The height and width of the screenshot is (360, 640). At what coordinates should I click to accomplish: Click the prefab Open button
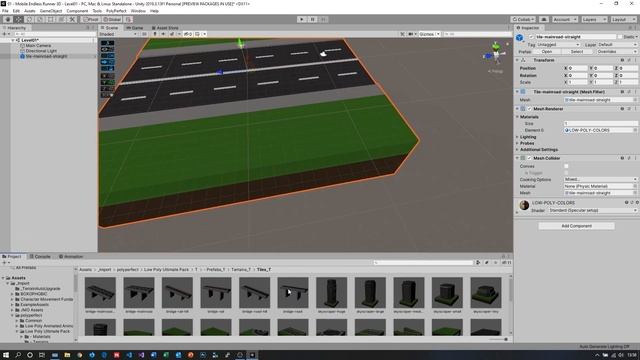coord(547,52)
